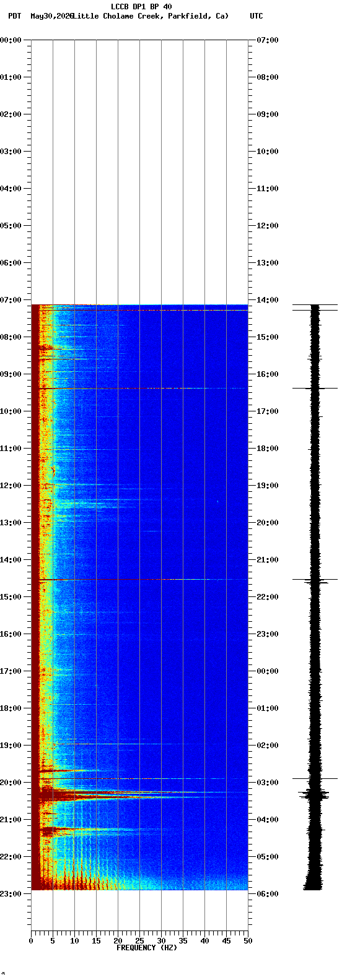Click the PDT time label '20:00'
This screenshot has width=342, height=980.
tap(11, 783)
